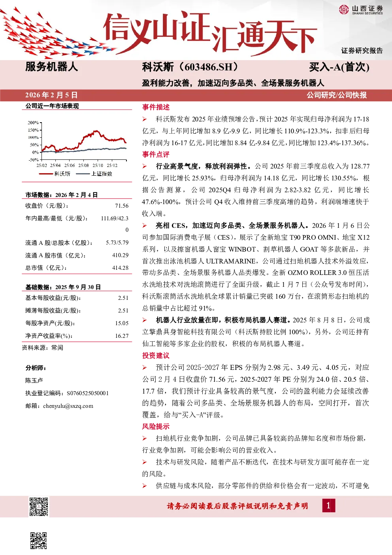The width and height of the screenshot is (392, 555).
Task: Click the 资料来源：常闻 note
Action: point(42,348)
